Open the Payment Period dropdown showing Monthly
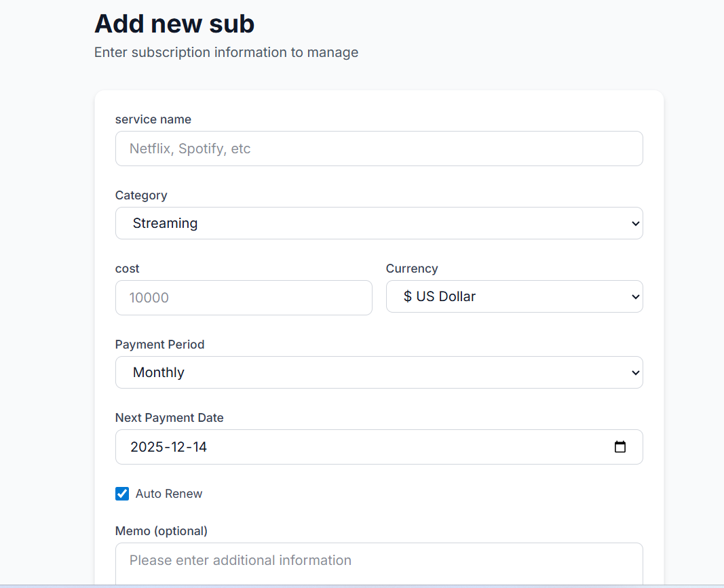724x588 pixels. click(x=379, y=372)
